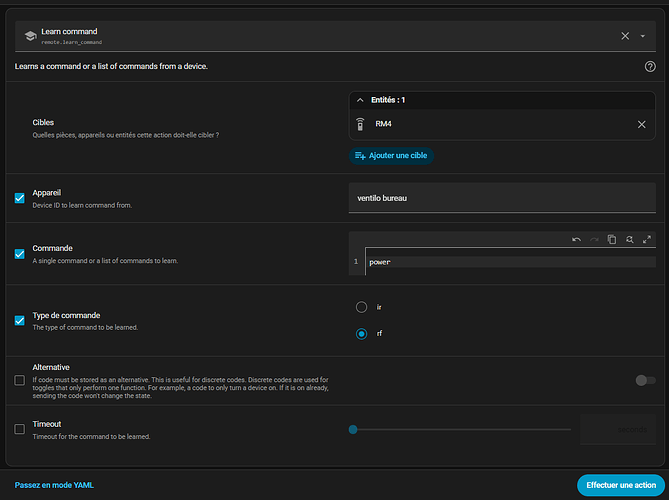The image size is (669, 500).
Task: Click the help question mark icon
Action: point(650,66)
